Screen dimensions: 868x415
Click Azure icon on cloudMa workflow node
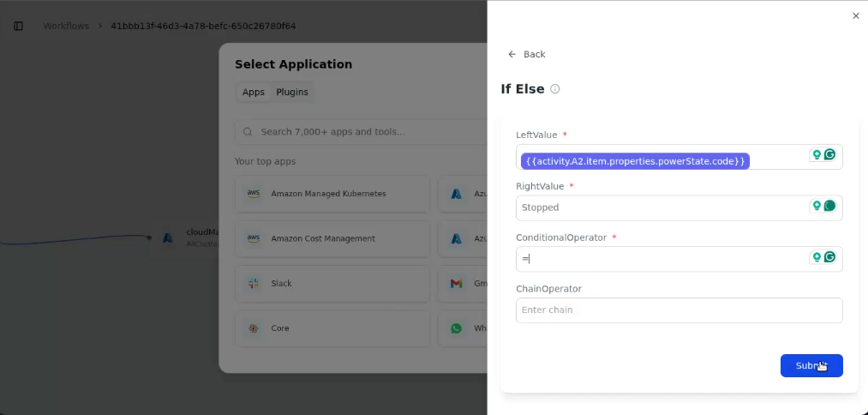click(168, 238)
